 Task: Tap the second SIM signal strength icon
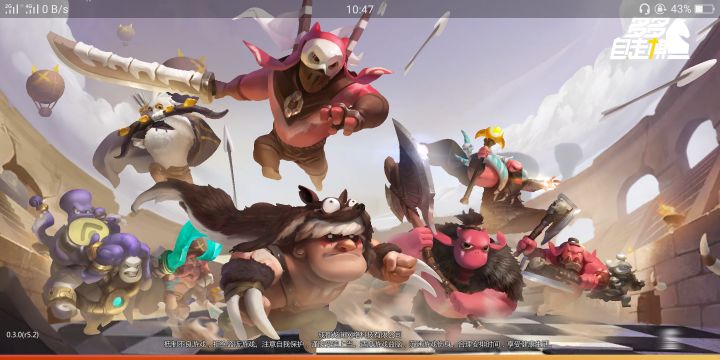pyautogui.click(x=32, y=9)
